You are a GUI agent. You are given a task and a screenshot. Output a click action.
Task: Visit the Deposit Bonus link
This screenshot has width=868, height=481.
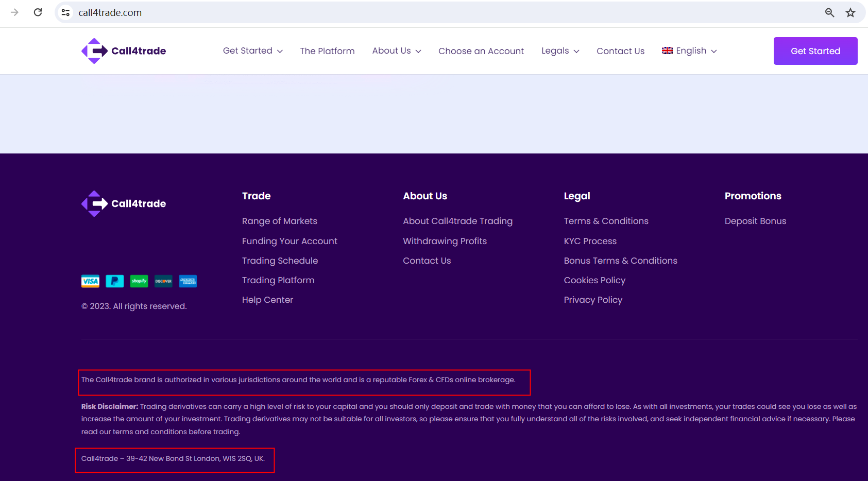click(x=755, y=221)
